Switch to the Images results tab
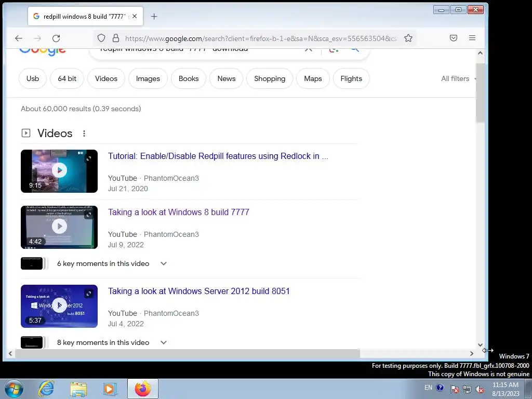The image size is (532, 399). (x=148, y=78)
